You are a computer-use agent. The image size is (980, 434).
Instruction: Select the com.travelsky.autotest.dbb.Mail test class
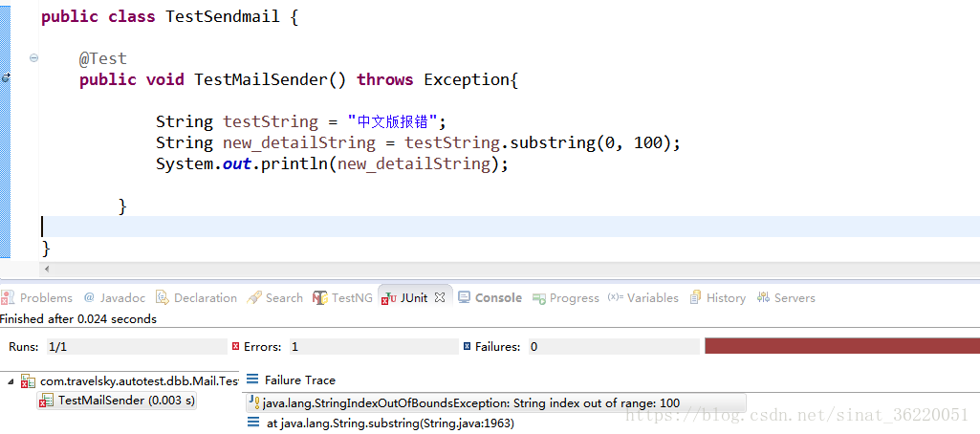pos(139,380)
